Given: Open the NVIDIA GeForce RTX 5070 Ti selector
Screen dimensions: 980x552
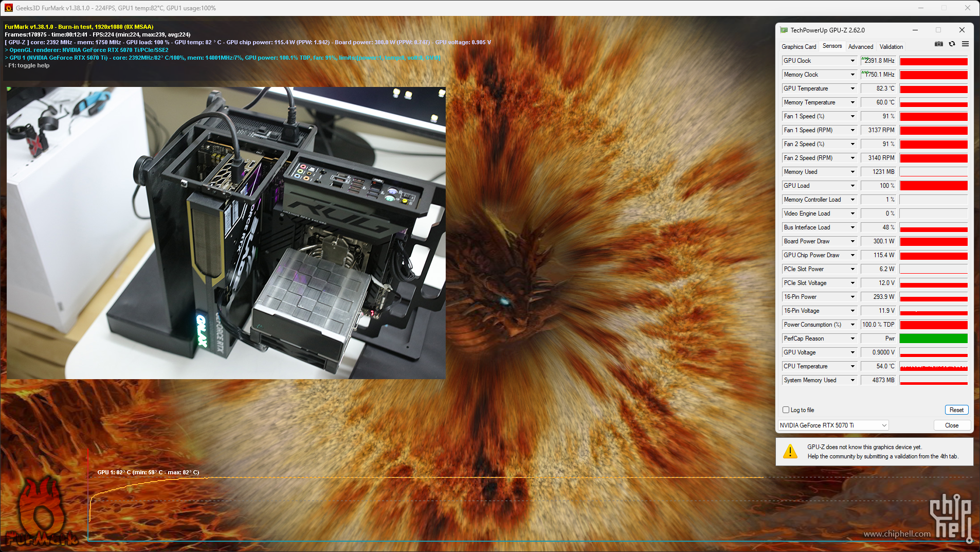Looking at the screenshot, I should (833, 425).
